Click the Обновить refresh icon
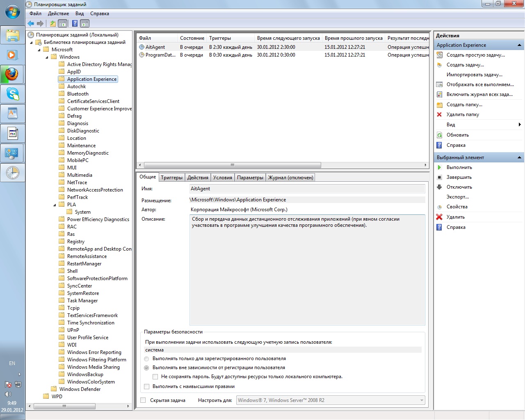 pyautogui.click(x=439, y=135)
